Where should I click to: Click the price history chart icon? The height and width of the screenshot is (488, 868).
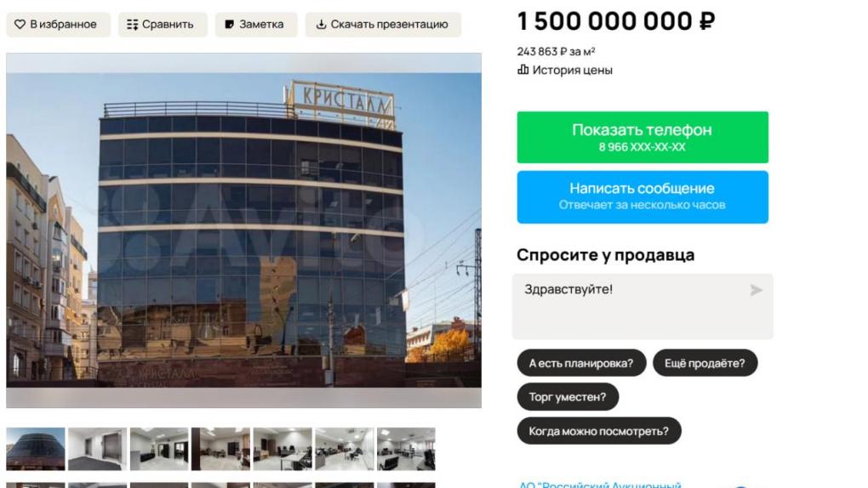[523, 70]
